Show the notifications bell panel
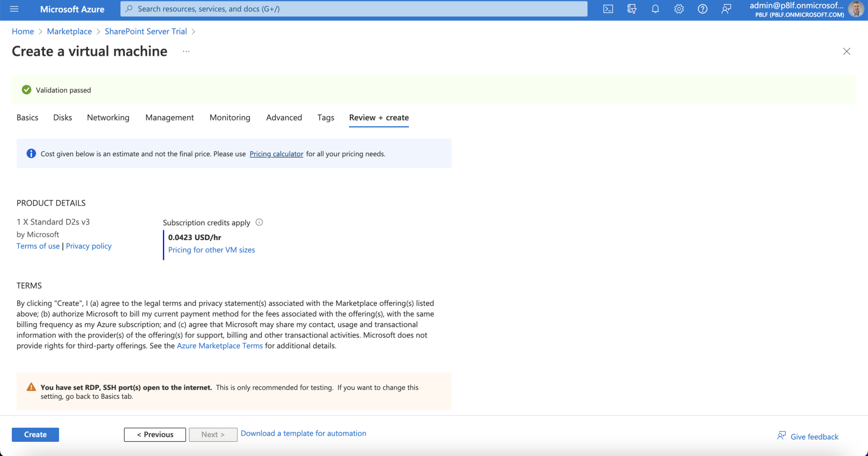The image size is (868, 456). tap(655, 9)
